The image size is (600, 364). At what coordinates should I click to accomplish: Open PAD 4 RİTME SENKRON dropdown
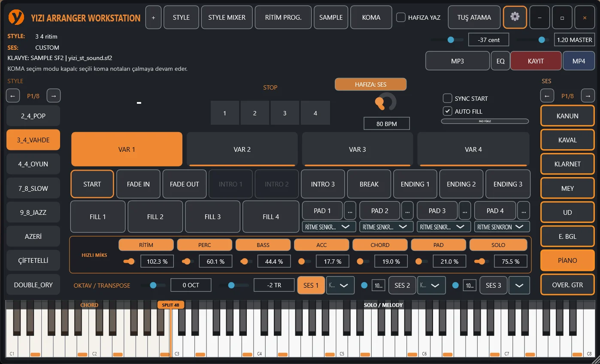coord(502,226)
